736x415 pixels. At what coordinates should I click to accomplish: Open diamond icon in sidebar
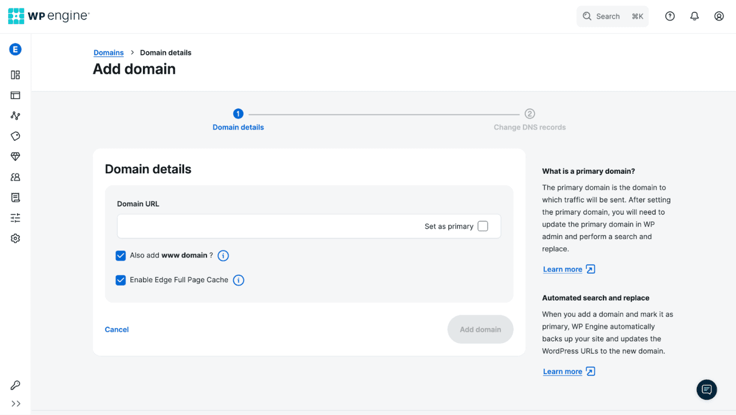15,156
